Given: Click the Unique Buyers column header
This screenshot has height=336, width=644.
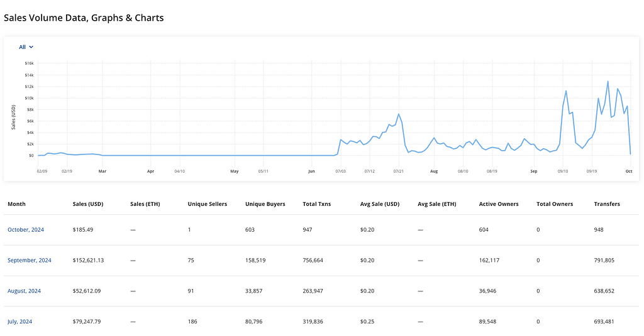Looking at the screenshot, I should [265, 204].
